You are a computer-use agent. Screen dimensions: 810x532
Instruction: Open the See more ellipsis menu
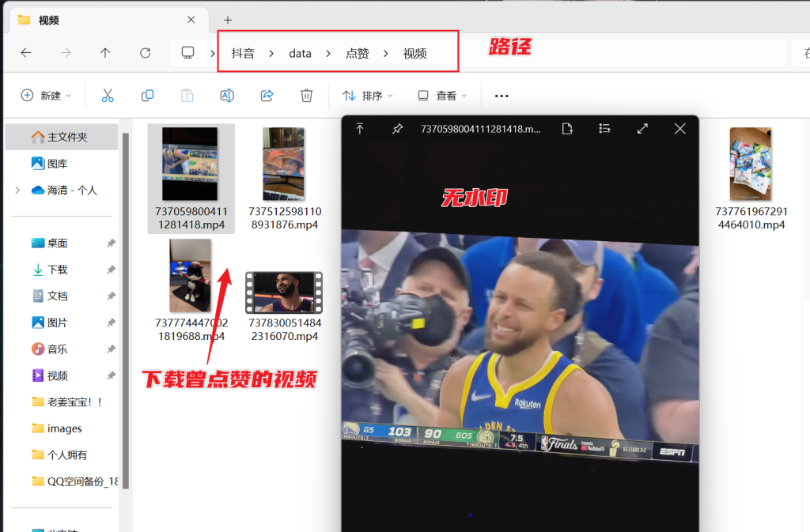(501, 95)
